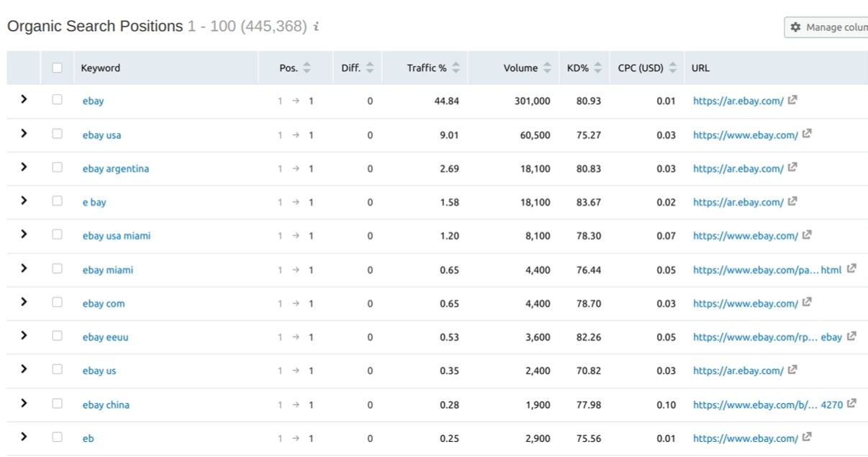Click the info icon beside Organic Search Positions
This screenshot has width=868, height=457.
(316, 27)
